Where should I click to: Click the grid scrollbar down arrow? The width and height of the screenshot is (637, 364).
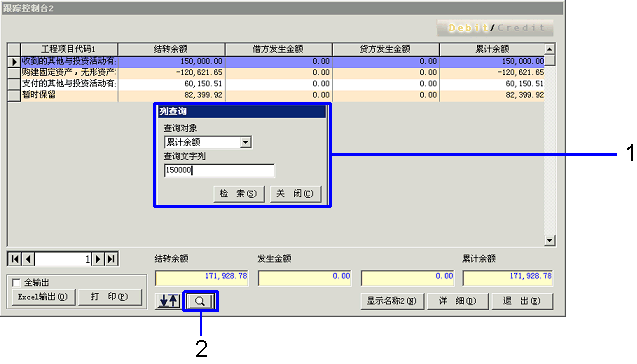pyautogui.click(x=550, y=240)
